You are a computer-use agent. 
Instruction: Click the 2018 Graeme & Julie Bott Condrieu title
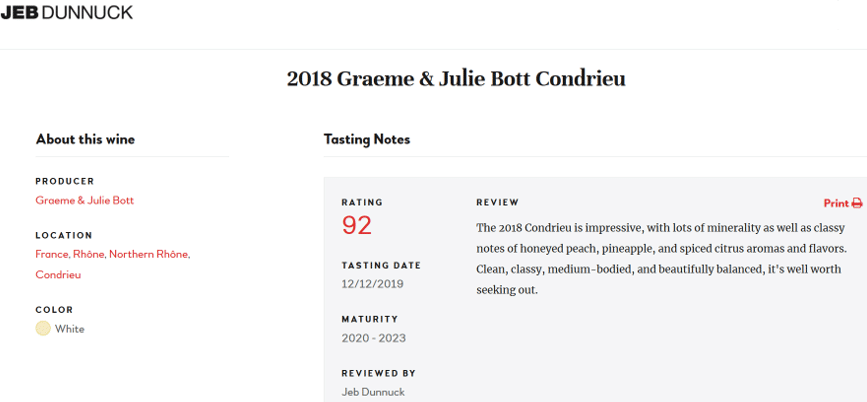point(456,79)
